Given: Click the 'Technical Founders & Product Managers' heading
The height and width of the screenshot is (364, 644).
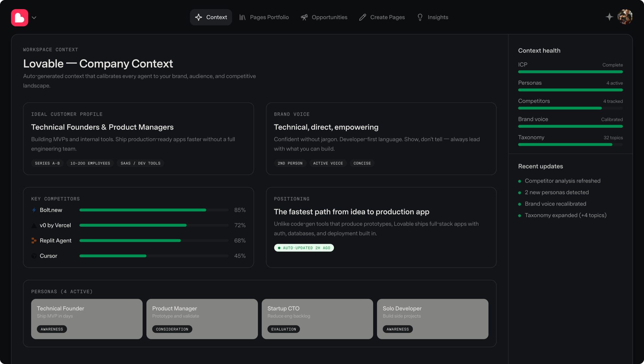Looking at the screenshot, I should click(102, 127).
